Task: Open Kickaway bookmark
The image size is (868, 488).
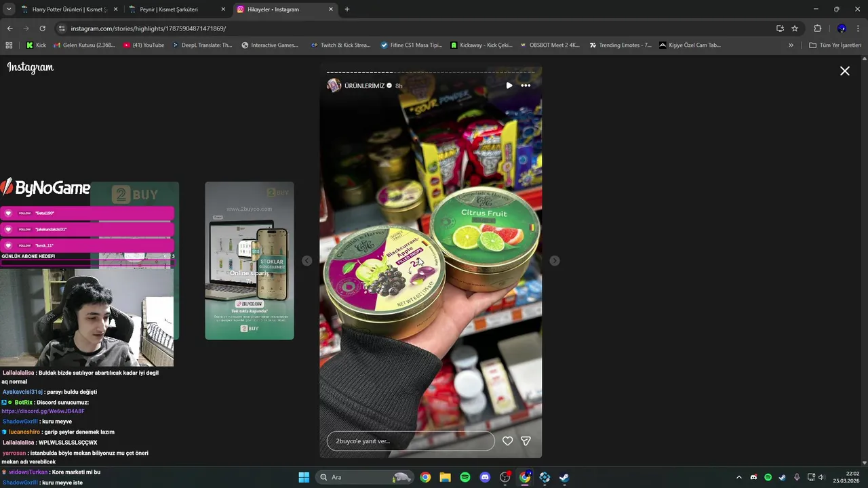Action: click(481, 45)
